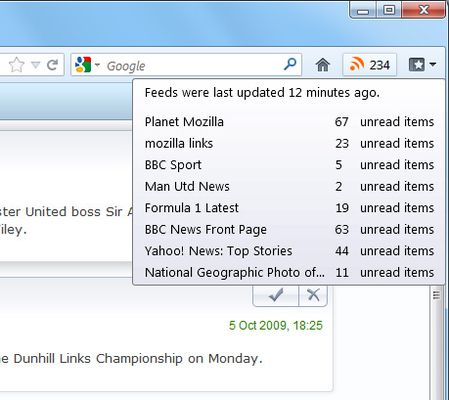Go to the home page

[x=323, y=65]
